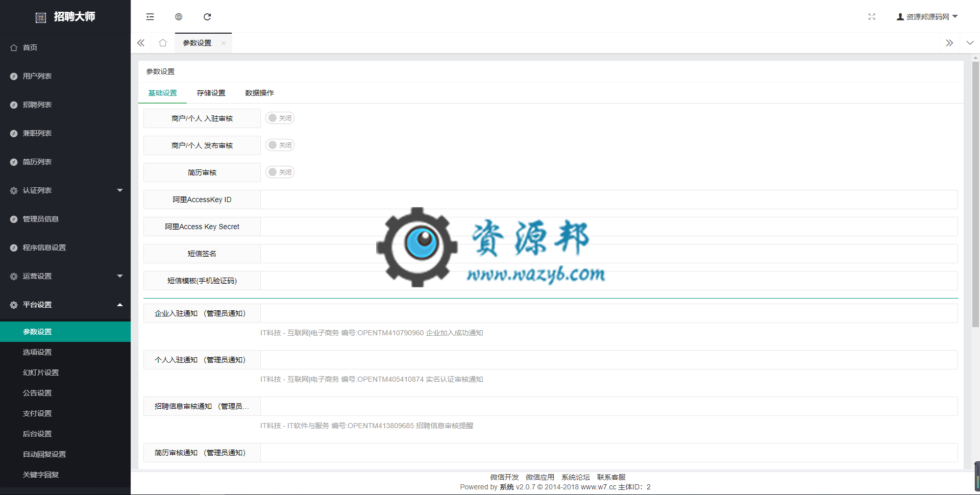
Task: Go to home tab icon
Action: click(163, 43)
